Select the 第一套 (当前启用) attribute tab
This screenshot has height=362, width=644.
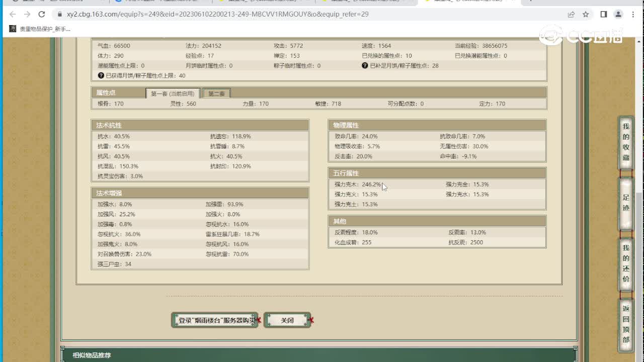[x=173, y=94]
